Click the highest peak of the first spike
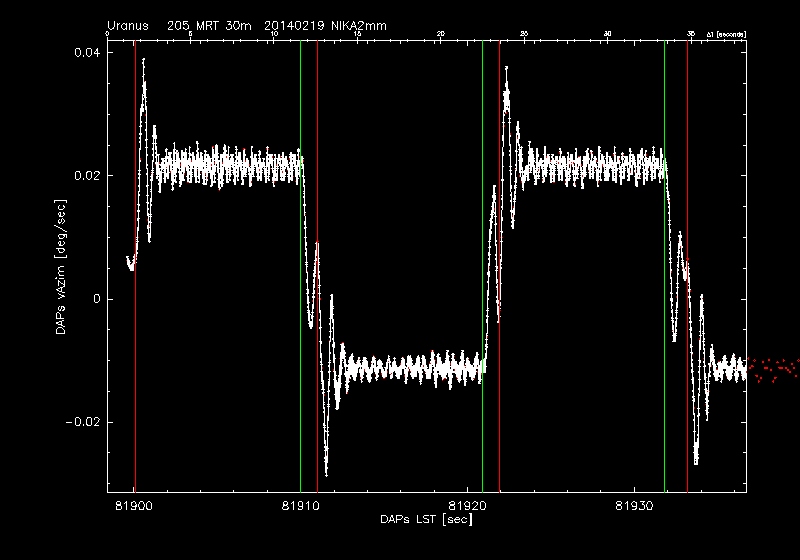This screenshot has width=800, height=560. click(x=143, y=60)
